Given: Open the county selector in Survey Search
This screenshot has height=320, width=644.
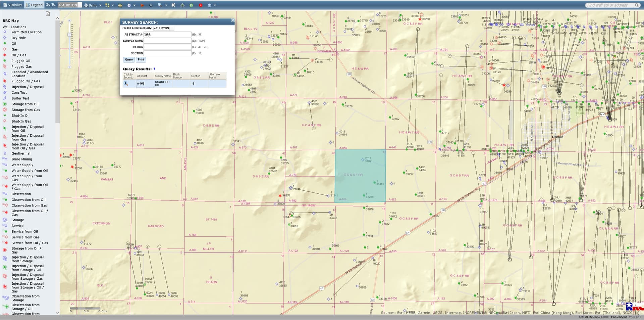Looking at the screenshot, I should pyautogui.click(x=164, y=28).
